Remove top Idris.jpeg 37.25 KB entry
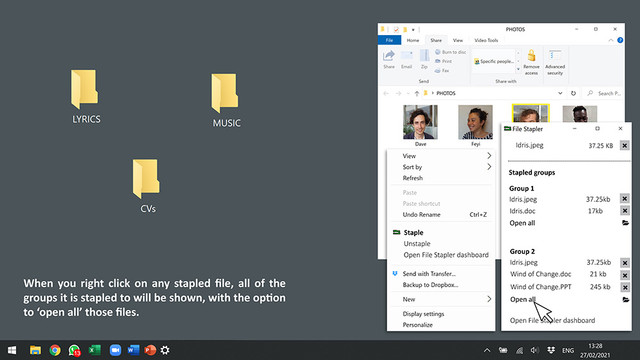 tap(624, 145)
